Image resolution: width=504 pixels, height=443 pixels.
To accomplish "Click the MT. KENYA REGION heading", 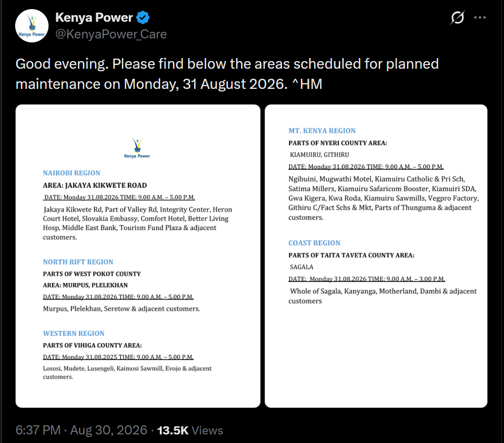I will pos(322,131).
